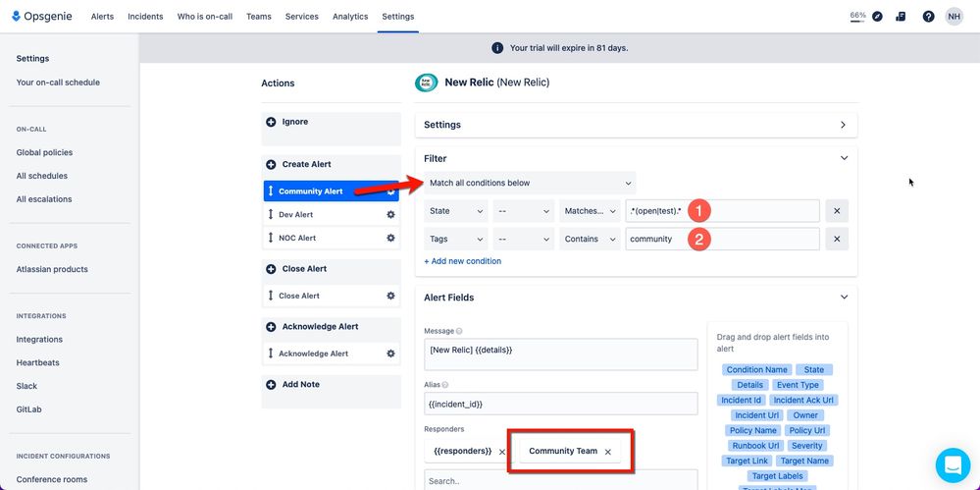Click the trial info icon
Viewport: 980px width, 490px height.
click(x=497, y=47)
